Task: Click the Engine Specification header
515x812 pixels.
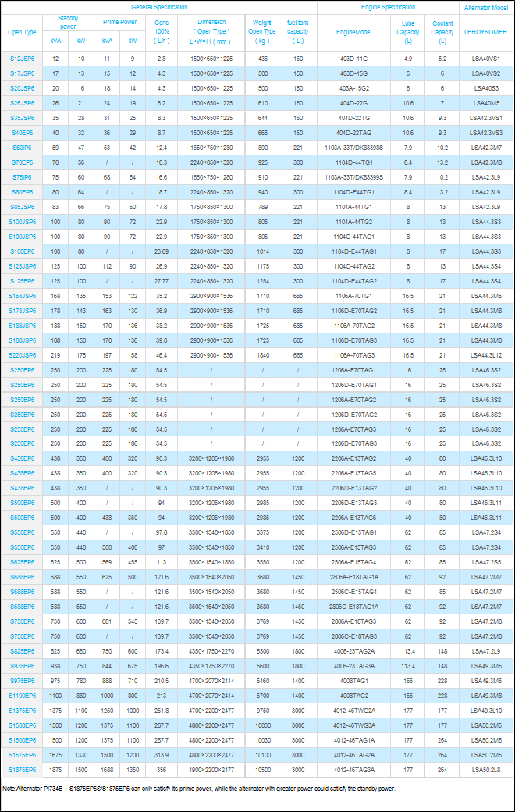Action: [x=388, y=7]
